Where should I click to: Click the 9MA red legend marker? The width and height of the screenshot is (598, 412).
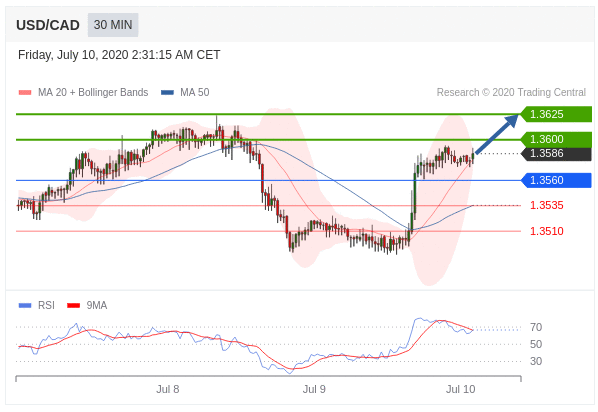(x=74, y=306)
